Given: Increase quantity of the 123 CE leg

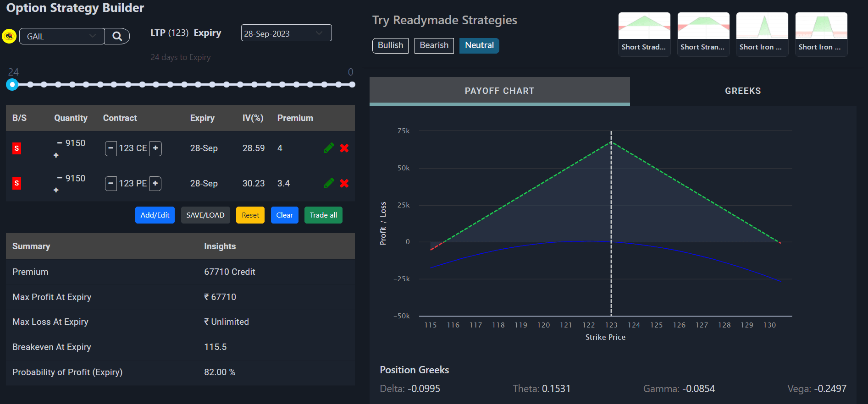Looking at the screenshot, I should pyautogui.click(x=56, y=155).
